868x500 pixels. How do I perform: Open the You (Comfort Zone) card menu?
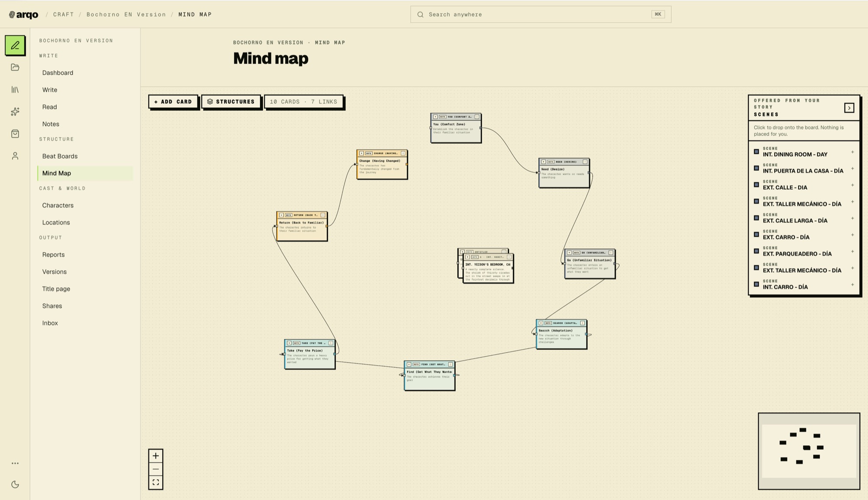(477, 117)
